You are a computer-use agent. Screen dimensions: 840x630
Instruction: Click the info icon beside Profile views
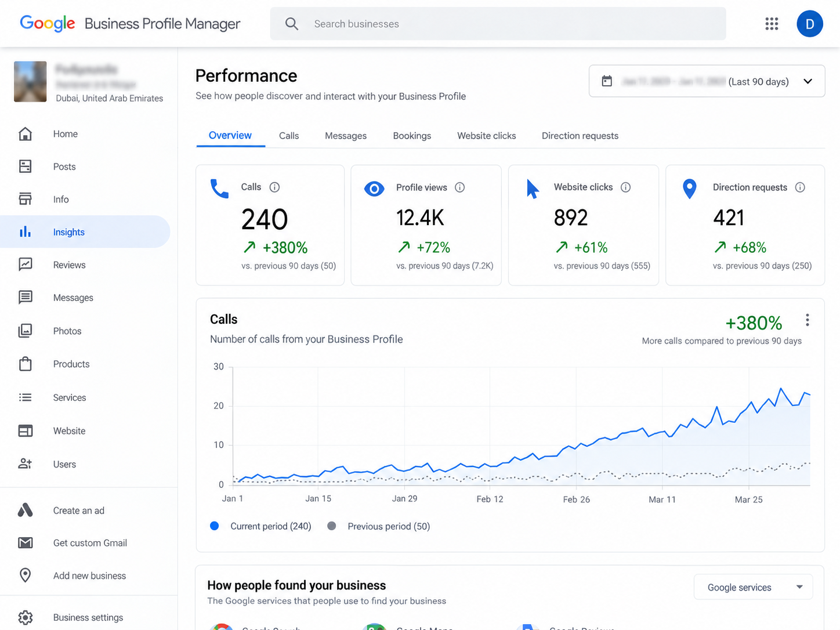(x=460, y=187)
